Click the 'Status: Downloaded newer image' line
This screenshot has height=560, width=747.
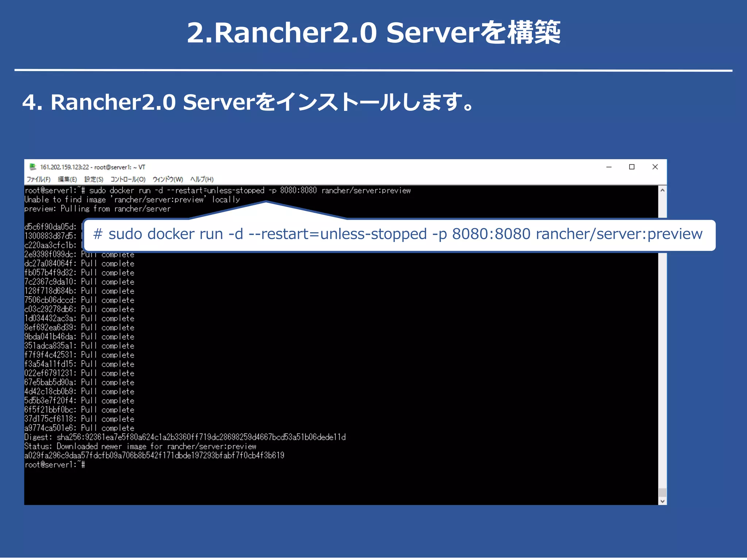[x=140, y=446]
